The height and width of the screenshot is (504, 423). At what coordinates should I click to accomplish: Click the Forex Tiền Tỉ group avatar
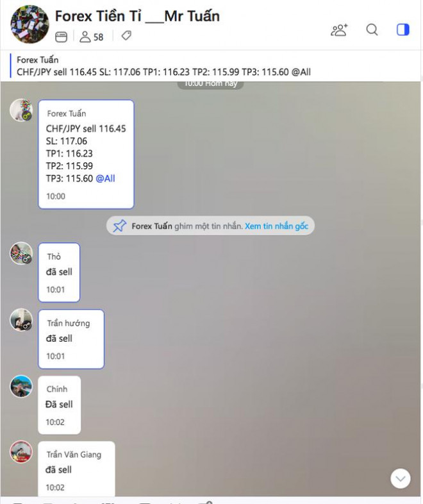click(29, 24)
